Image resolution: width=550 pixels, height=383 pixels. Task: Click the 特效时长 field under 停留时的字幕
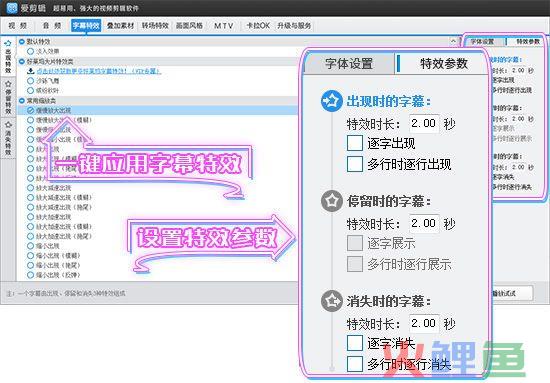[x=424, y=223]
